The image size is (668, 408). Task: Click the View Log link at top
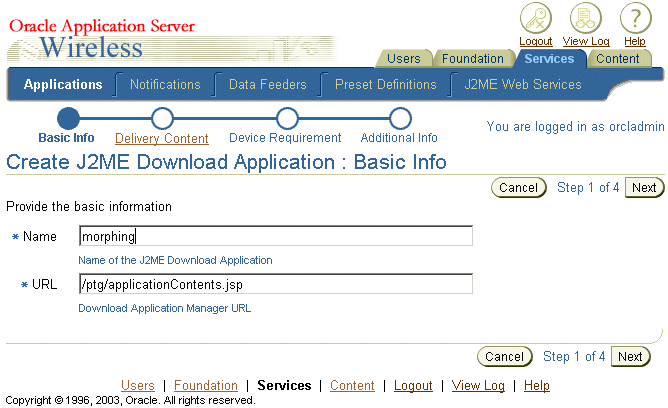[x=586, y=41]
